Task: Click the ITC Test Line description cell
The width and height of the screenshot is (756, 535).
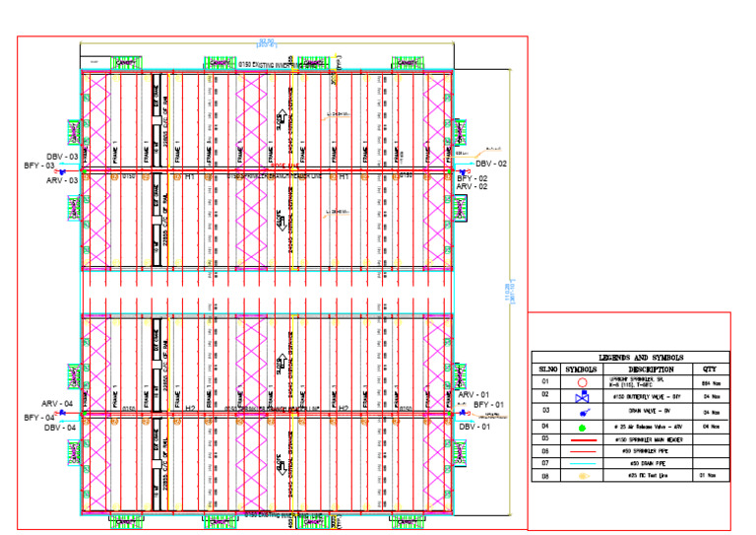Action: 649,475
